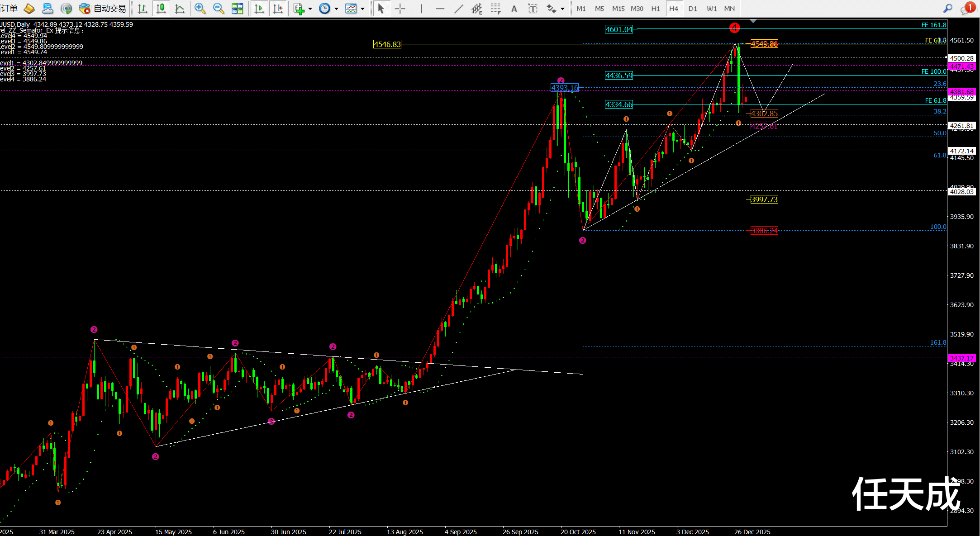
Task: Select the Crosshair tool
Action: (x=400, y=9)
